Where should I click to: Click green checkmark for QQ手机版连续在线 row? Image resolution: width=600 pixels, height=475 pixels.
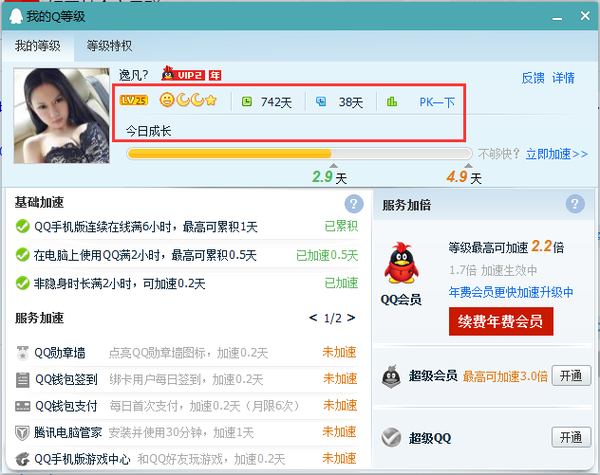tap(23, 226)
